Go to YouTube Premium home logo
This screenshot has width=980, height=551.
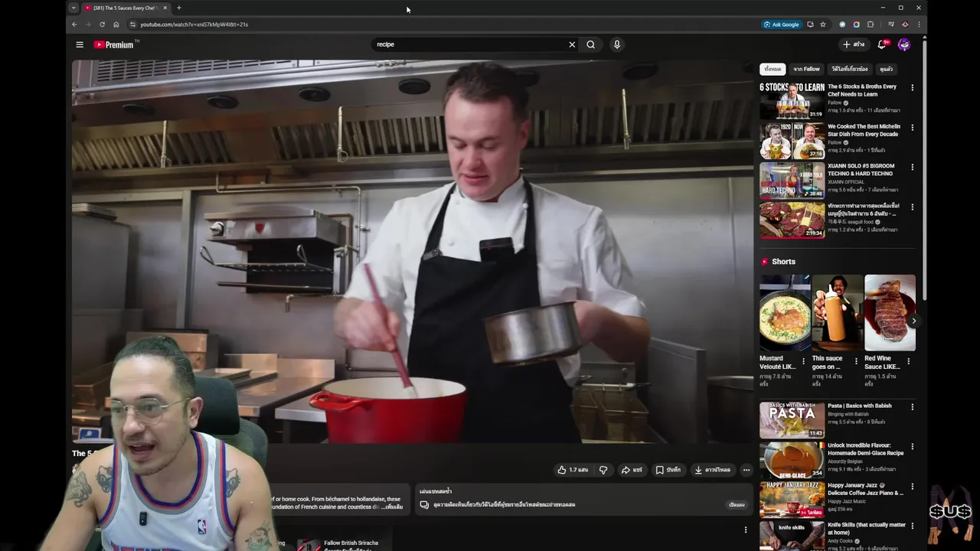click(113, 44)
